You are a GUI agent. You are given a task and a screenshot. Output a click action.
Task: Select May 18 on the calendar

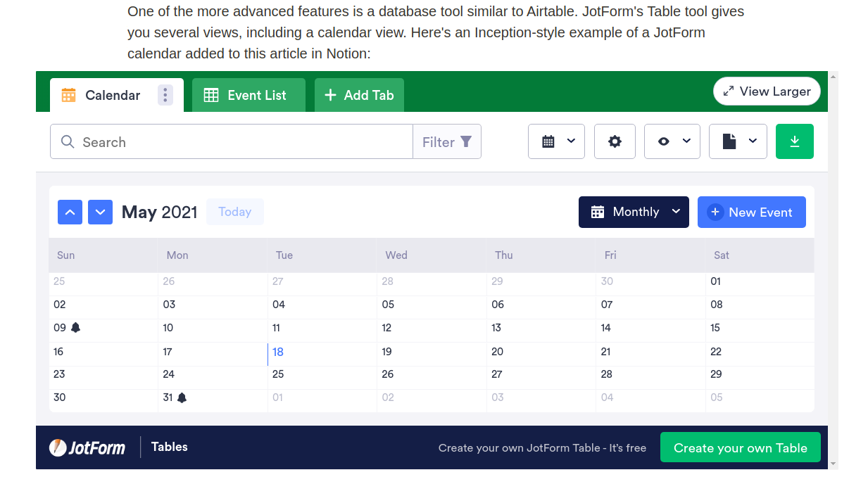(278, 352)
